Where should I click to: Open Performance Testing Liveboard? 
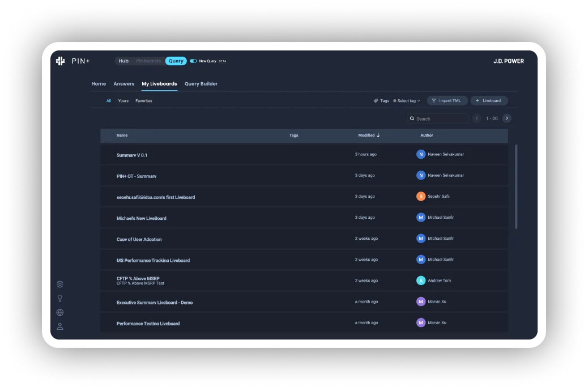(148, 323)
